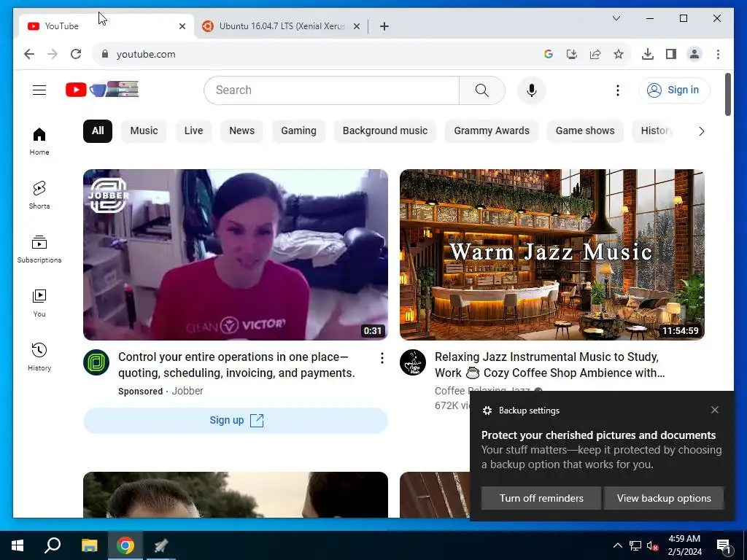Click Chrome icon on the taskbar

[x=125, y=545]
